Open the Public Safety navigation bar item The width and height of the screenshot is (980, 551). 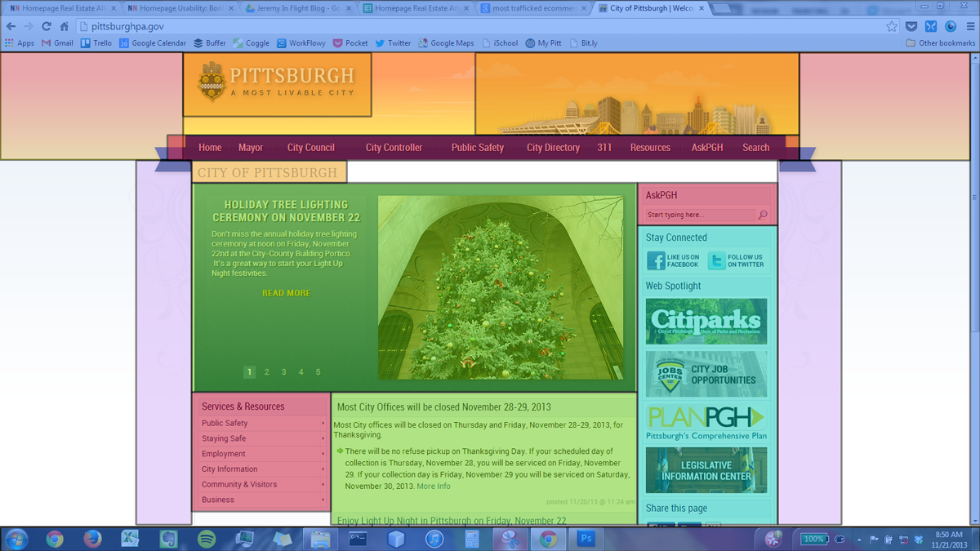coord(478,148)
